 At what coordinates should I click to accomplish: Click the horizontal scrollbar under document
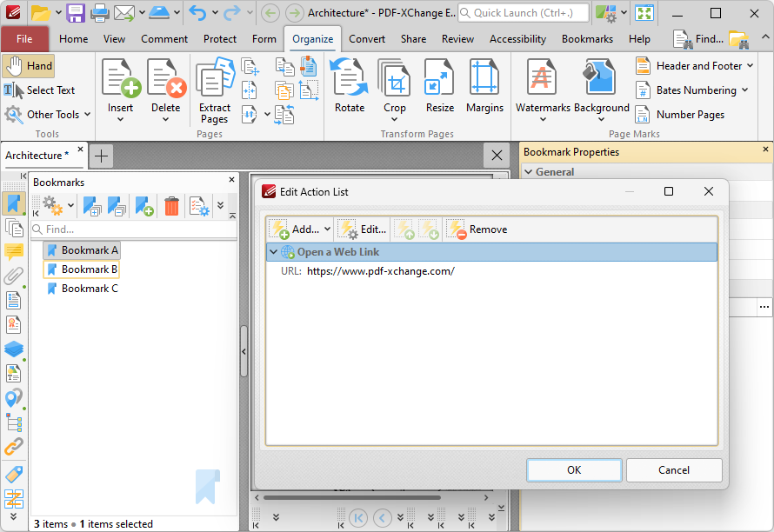pyautogui.click(x=351, y=497)
